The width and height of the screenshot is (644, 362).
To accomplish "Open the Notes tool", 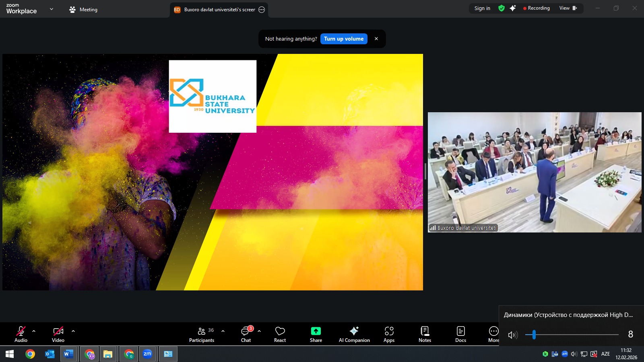I will click(x=425, y=334).
